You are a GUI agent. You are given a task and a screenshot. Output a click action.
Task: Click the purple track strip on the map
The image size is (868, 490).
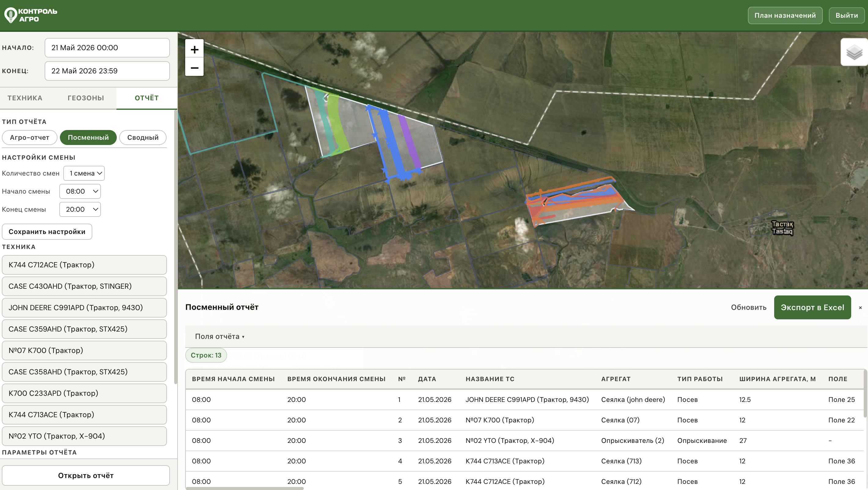pyautogui.click(x=410, y=142)
